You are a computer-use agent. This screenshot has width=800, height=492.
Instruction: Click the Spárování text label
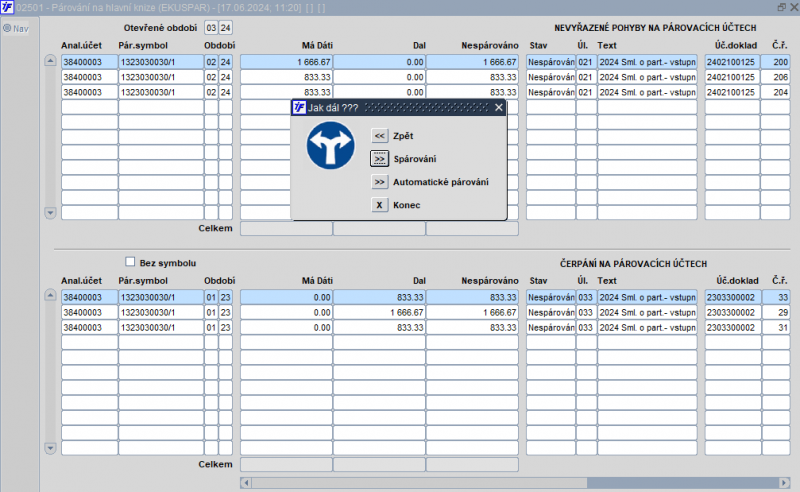[x=414, y=158]
